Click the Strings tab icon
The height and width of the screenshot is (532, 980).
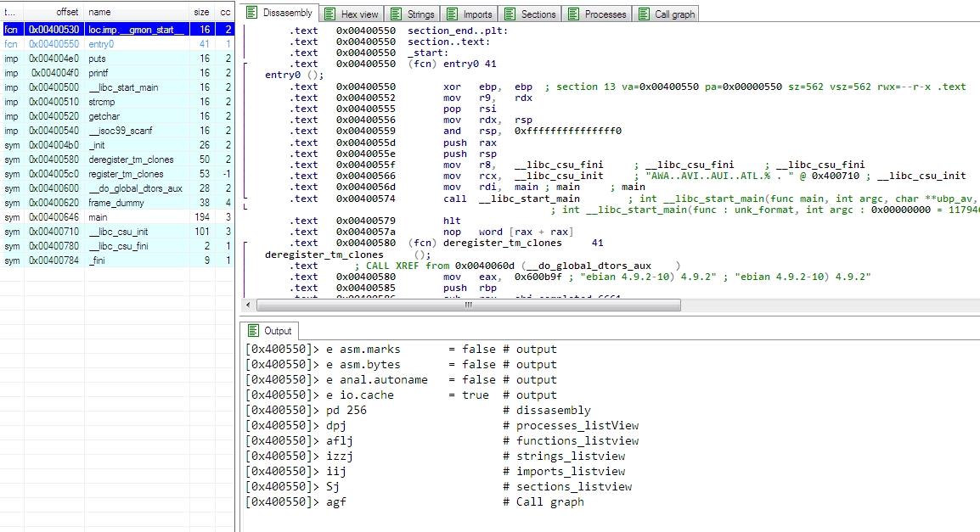pyautogui.click(x=397, y=14)
